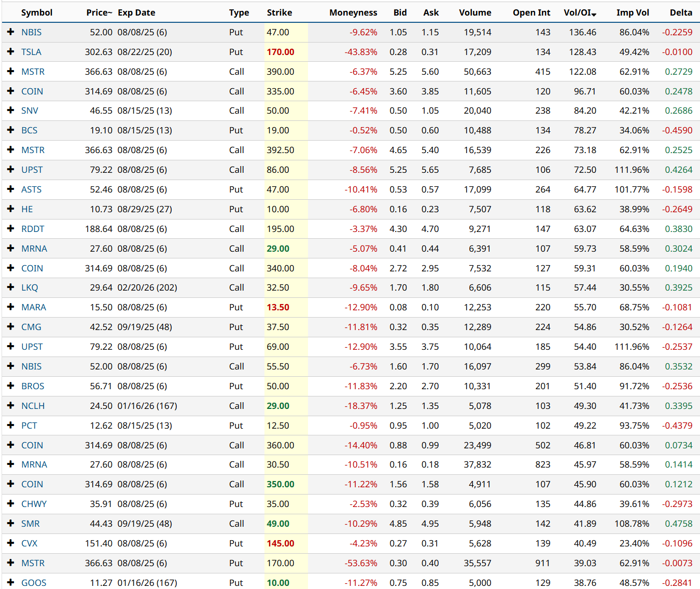Screen dimensions: 700x589
Task: Sort by Price column header
Action: 99,13
